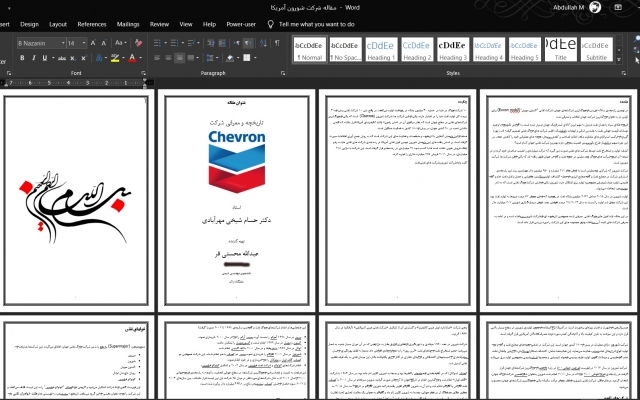This screenshot has height=400, width=640.
Task: Clear all formatting with eraser icon
Action: 138,43
